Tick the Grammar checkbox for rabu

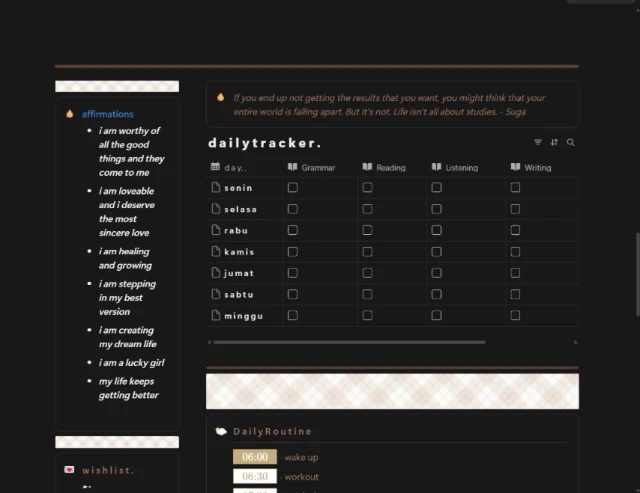coord(293,230)
